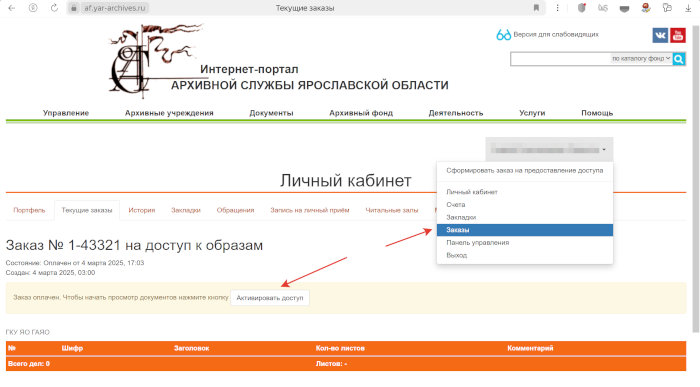Click the bookmark icon in address bar
Screen dimensions: 700x387
(536, 8)
